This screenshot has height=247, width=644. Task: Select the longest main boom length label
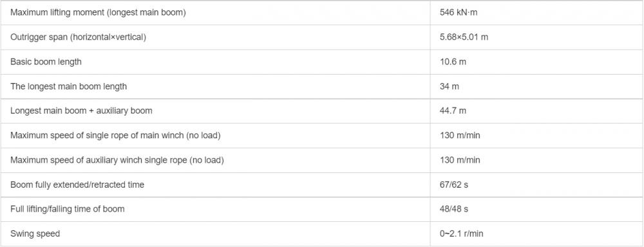pyautogui.click(x=69, y=87)
